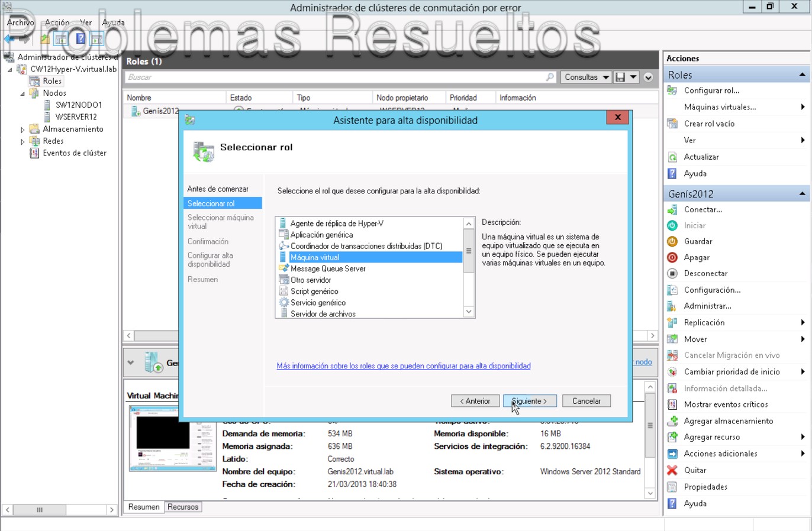Click the Acciones adicionales icon
This screenshot has width=812, height=531.
[672, 454]
